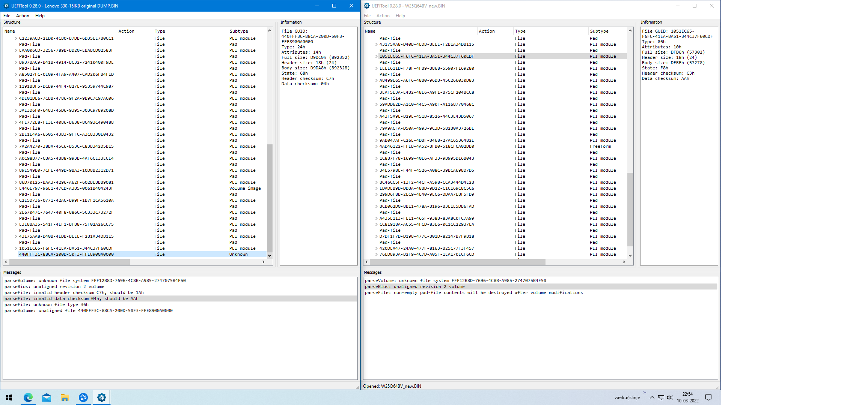Viewport: 868px width, 405px height.
Task: Click Full size D9DC0h in left Information
Action: click(315, 57)
